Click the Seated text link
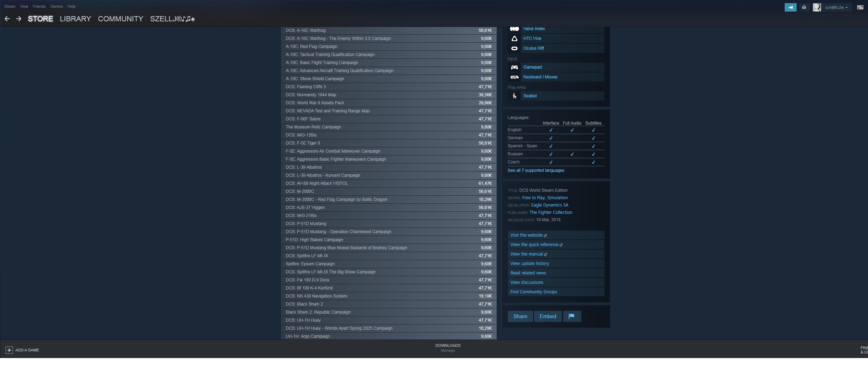Screen dimensions: 868x378 [x=530, y=96]
